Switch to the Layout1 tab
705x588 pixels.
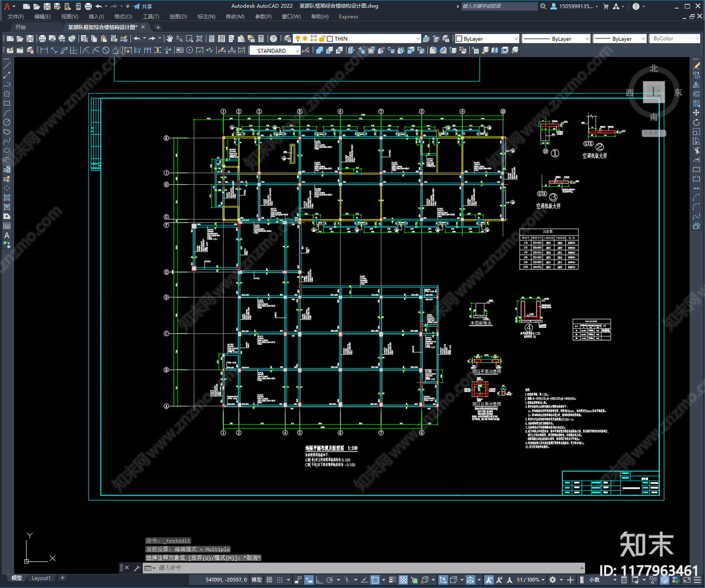tap(41, 578)
